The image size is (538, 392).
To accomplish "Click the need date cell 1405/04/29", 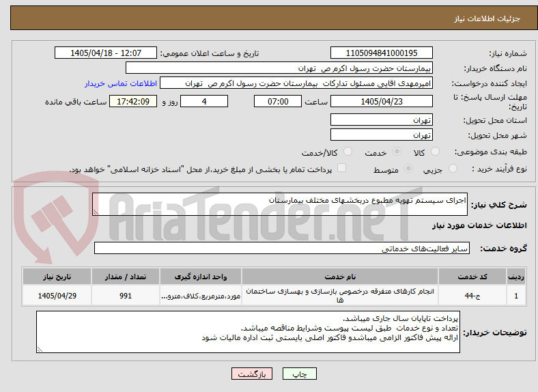I will pyautogui.click(x=57, y=296).
